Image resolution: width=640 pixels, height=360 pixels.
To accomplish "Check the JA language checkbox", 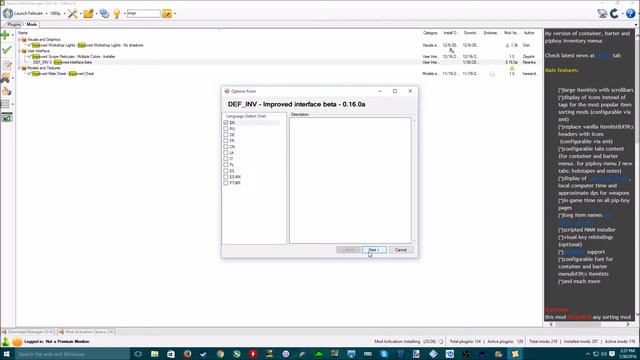I will tap(226, 153).
